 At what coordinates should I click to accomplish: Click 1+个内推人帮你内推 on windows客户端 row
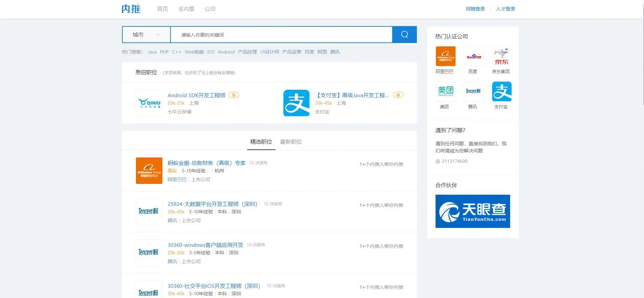(381, 246)
